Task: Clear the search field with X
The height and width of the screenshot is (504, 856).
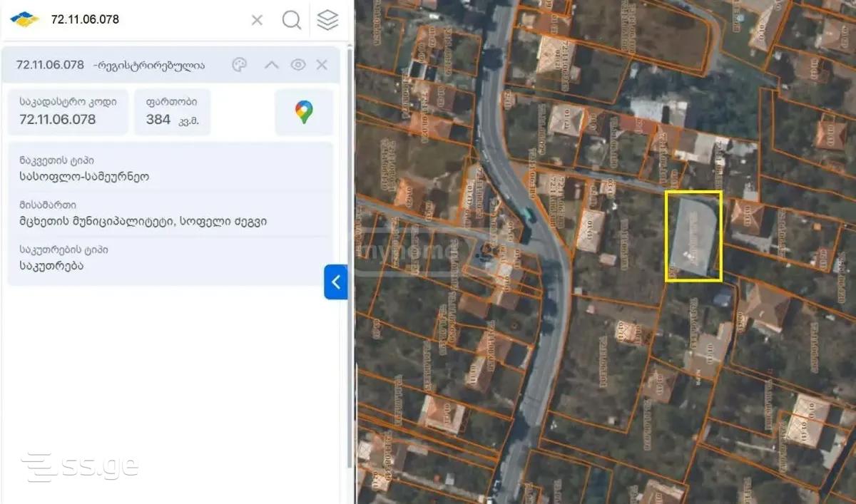Action: click(257, 20)
